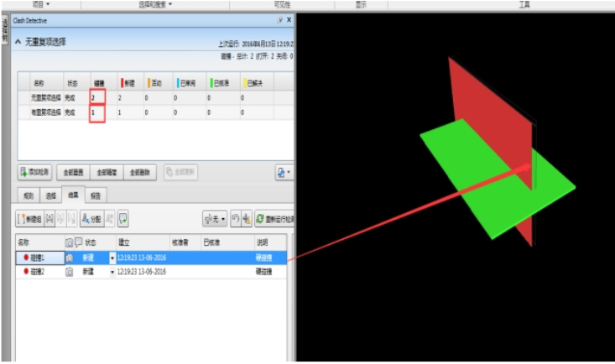Open the 无 filter-by-selection dropdown
This screenshot has height=364, width=615.
point(215,219)
